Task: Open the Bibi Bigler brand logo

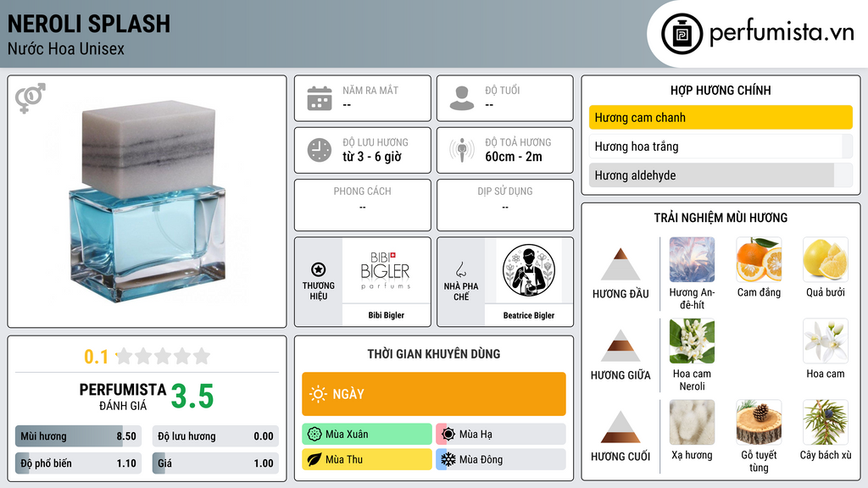Action: [x=386, y=270]
